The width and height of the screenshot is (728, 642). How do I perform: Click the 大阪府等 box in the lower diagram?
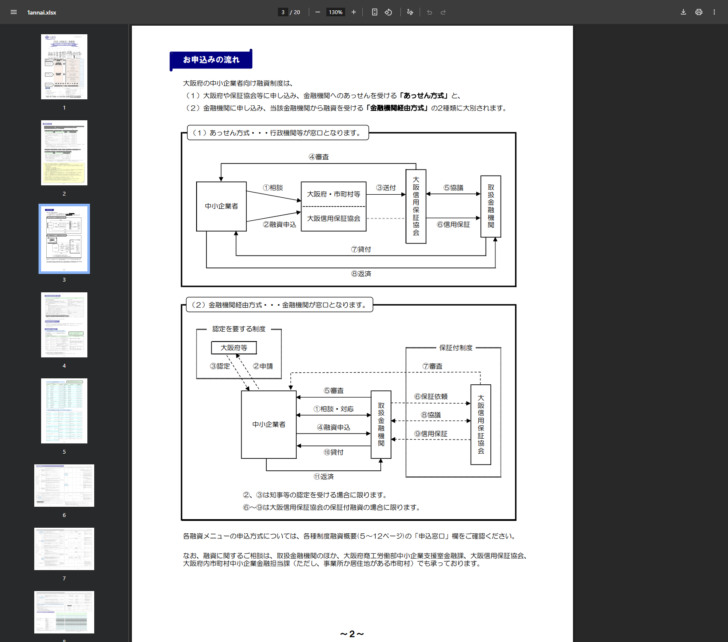(x=234, y=347)
